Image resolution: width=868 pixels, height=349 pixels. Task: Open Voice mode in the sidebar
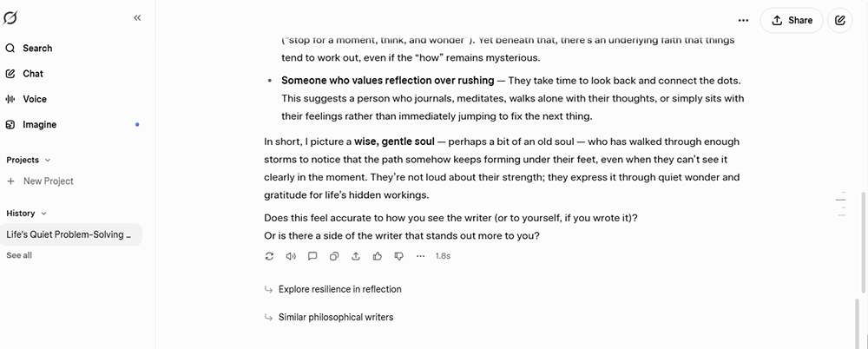(26, 99)
